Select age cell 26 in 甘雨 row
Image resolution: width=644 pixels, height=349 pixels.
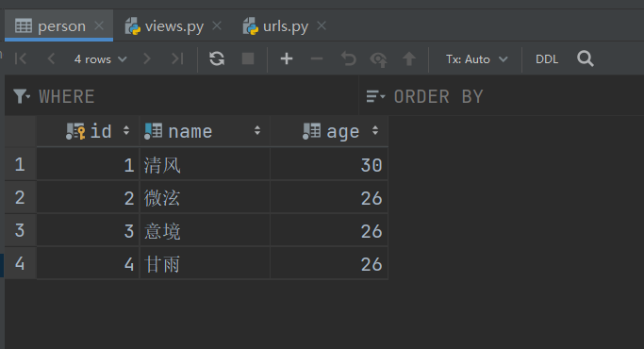[329, 263]
